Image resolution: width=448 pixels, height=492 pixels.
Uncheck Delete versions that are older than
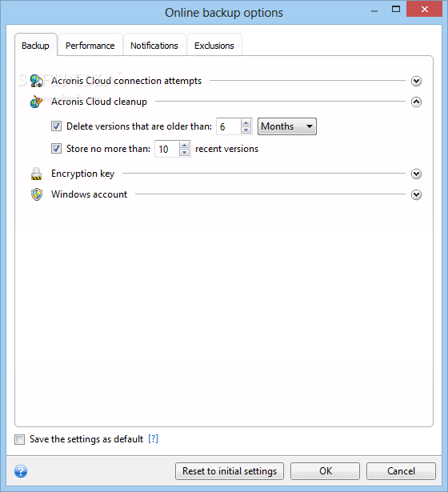[x=57, y=126]
